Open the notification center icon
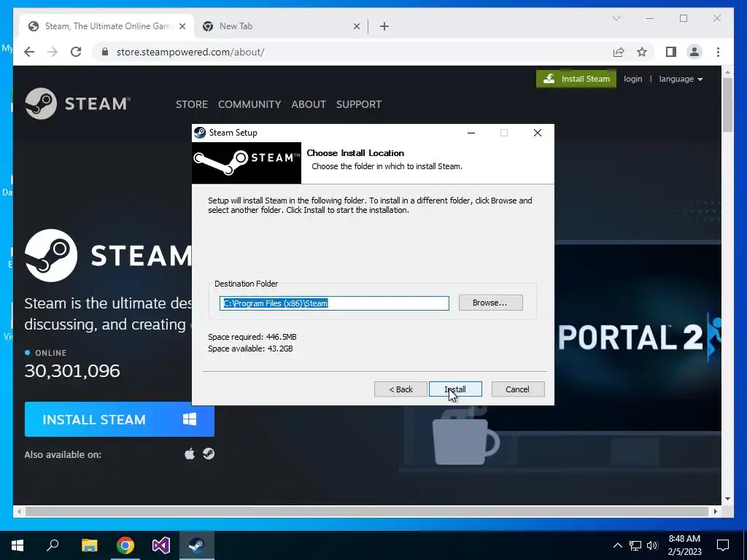Viewport: 747px width, 560px height. 723,545
